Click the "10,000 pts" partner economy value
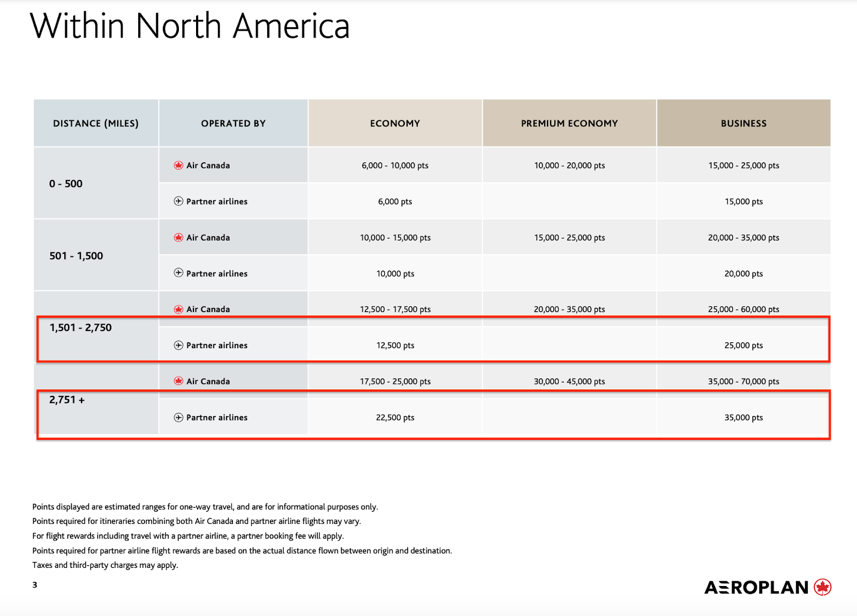The height and width of the screenshot is (616, 857). click(395, 274)
